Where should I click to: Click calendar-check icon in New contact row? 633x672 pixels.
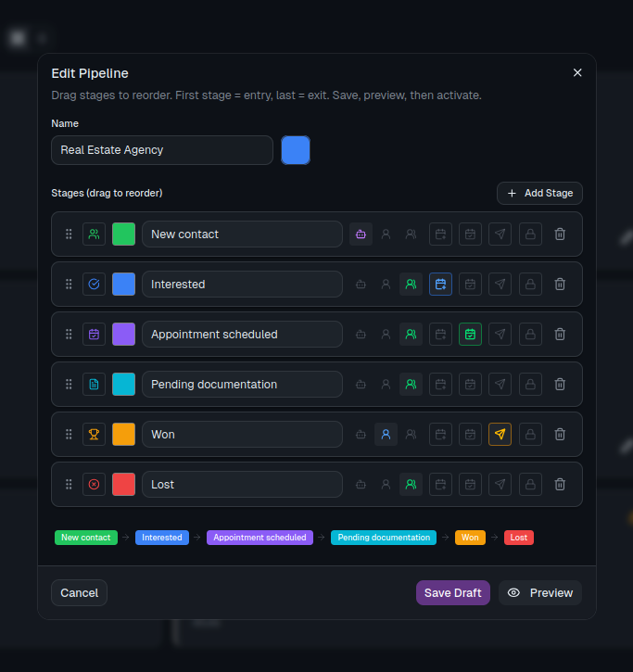pyautogui.click(x=470, y=234)
